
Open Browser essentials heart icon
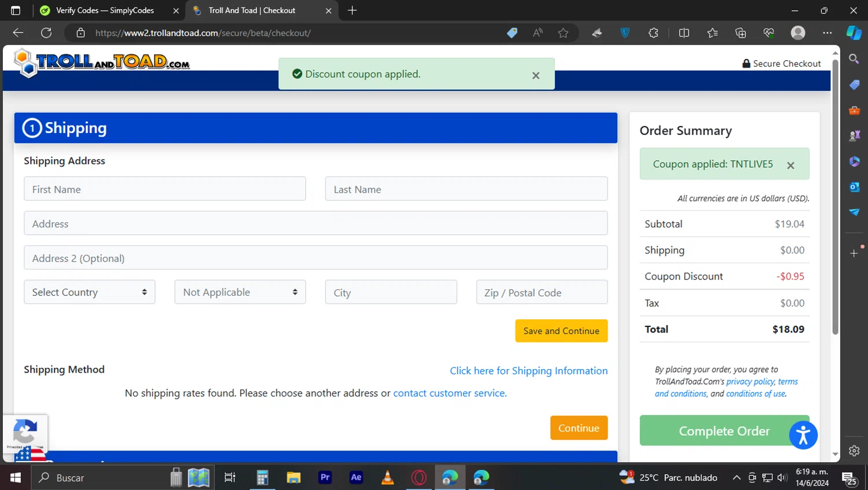tap(768, 33)
